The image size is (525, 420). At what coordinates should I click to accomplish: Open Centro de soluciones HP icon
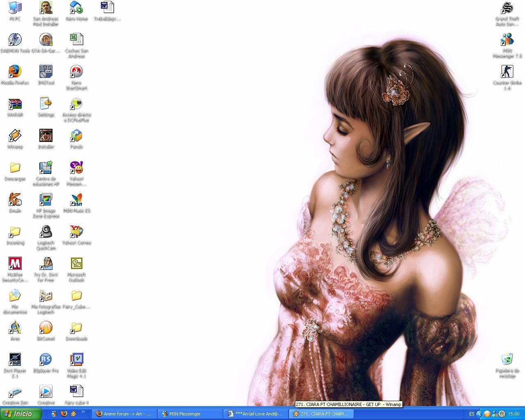[46, 173]
